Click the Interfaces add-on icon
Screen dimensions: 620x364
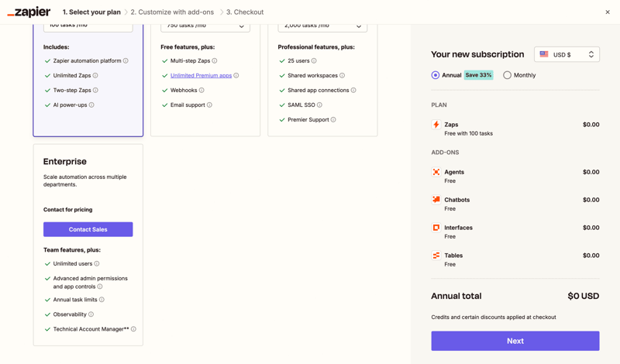pos(436,228)
